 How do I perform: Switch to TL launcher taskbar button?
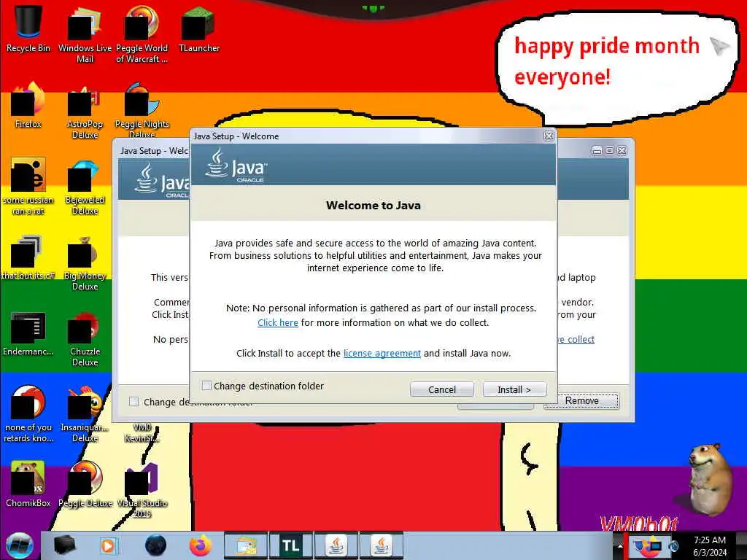pyautogui.click(x=290, y=545)
